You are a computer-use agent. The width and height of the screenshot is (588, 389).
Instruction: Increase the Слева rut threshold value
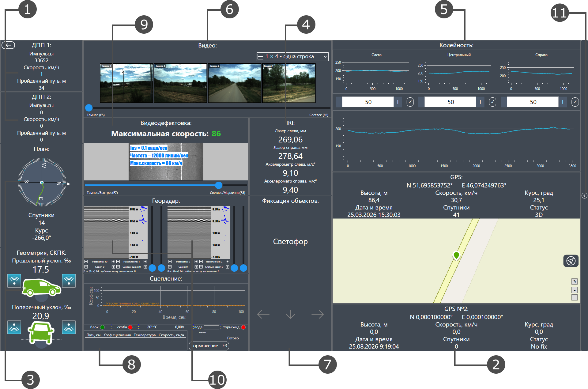[x=398, y=102]
